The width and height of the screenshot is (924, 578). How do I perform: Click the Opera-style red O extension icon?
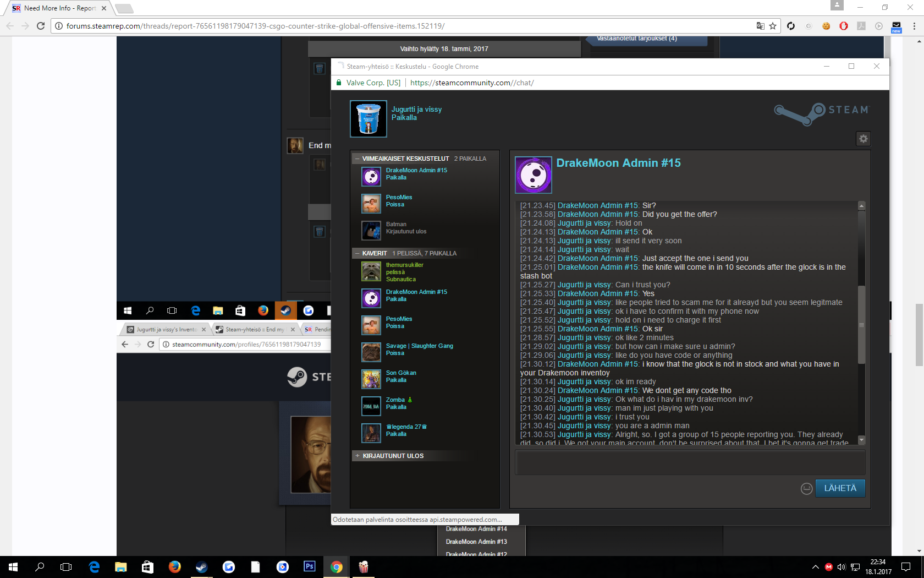tap(844, 26)
